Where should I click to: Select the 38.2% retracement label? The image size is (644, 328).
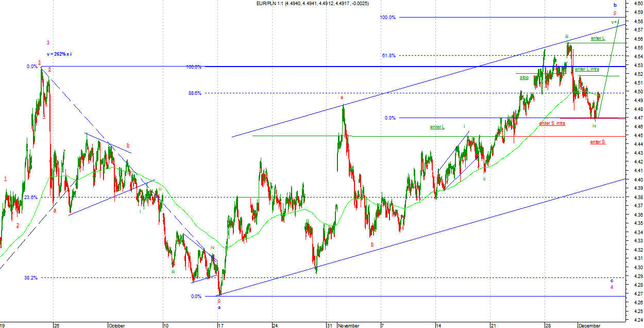31,277
